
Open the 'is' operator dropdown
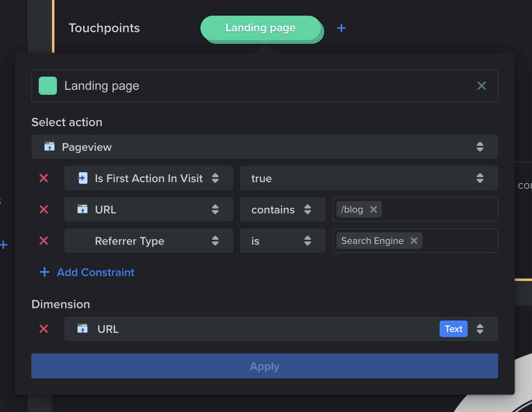[x=283, y=241]
